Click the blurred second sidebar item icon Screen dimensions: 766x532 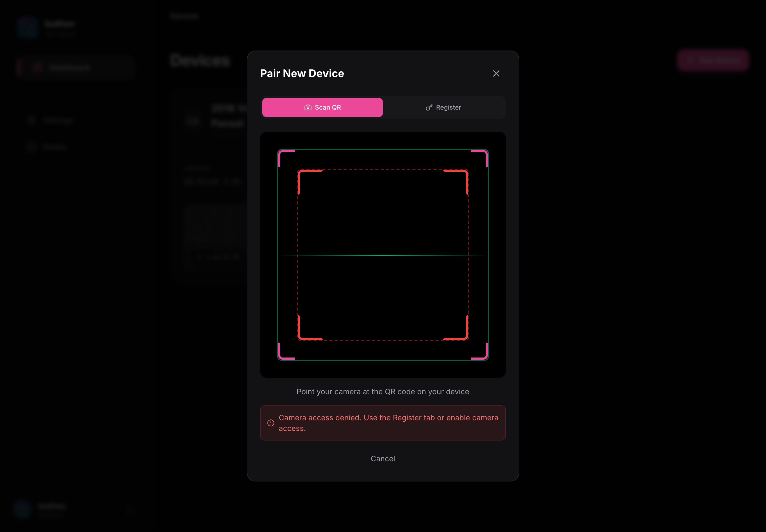pos(31,120)
